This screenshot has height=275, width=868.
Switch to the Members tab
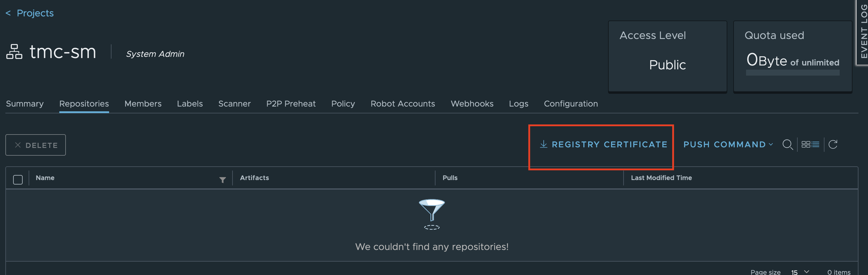143,104
